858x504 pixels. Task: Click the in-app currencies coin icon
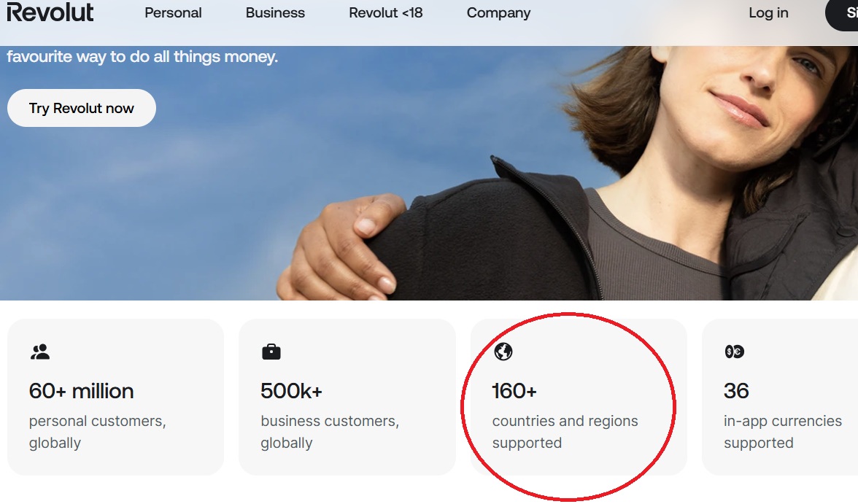point(734,352)
